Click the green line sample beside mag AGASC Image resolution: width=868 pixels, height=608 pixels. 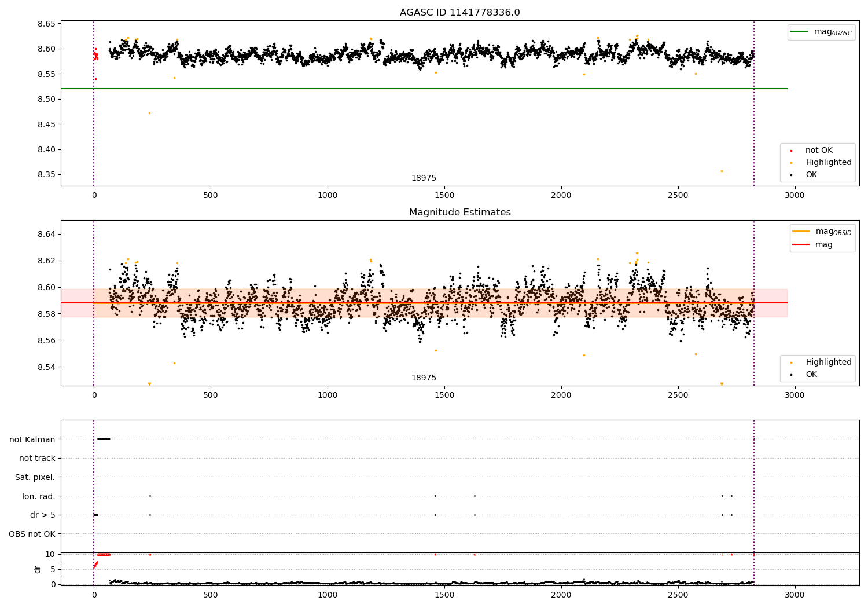pyautogui.click(x=800, y=32)
